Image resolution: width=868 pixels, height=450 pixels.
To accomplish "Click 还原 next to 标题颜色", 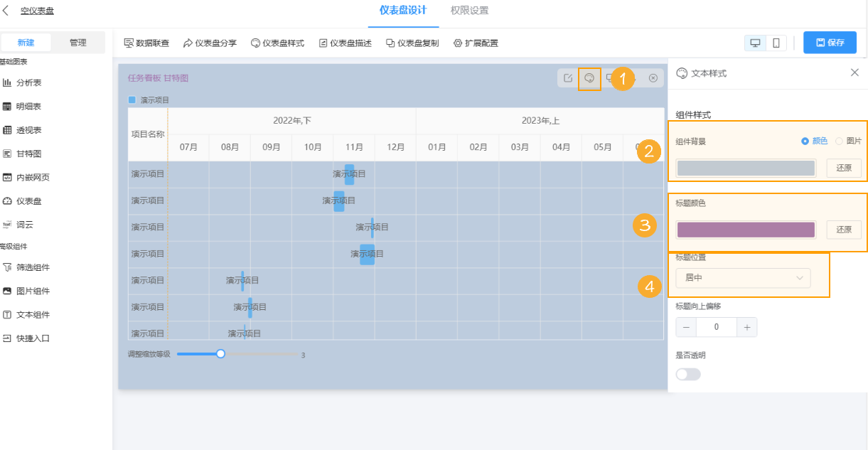I will [844, 229].
